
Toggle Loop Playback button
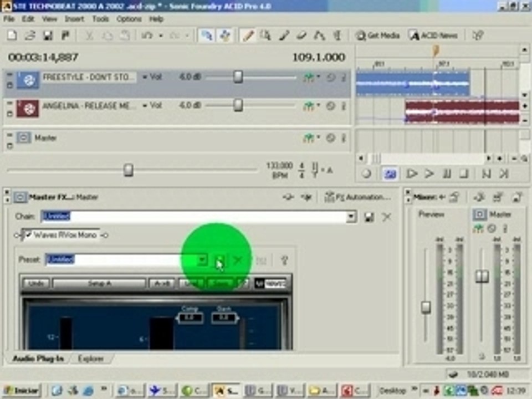[x=390, y=173]
